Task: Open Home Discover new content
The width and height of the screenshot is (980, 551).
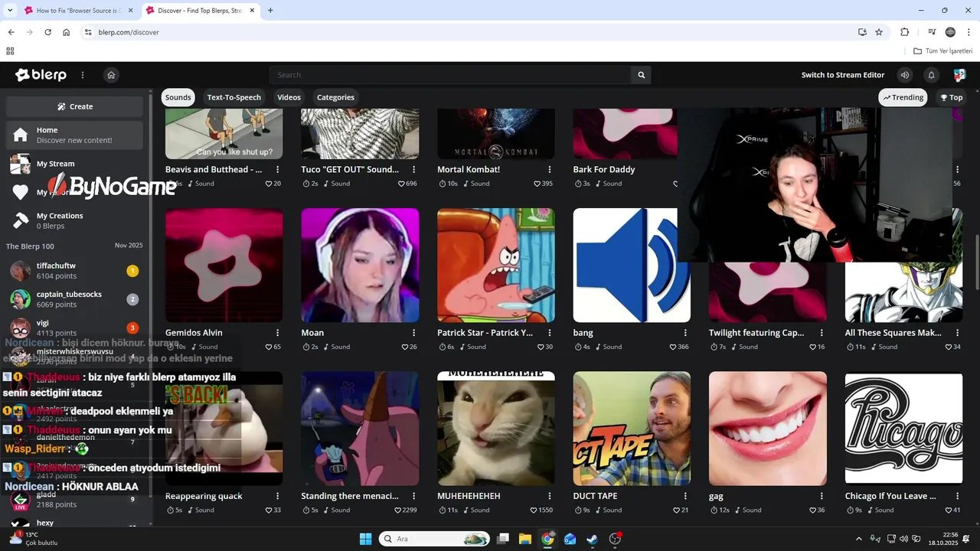Action: 74,135
